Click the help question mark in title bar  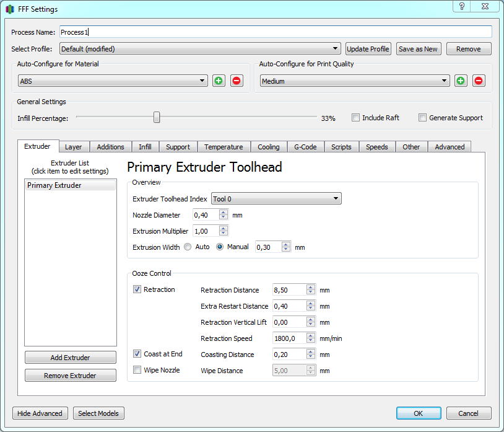pos(461,6)
